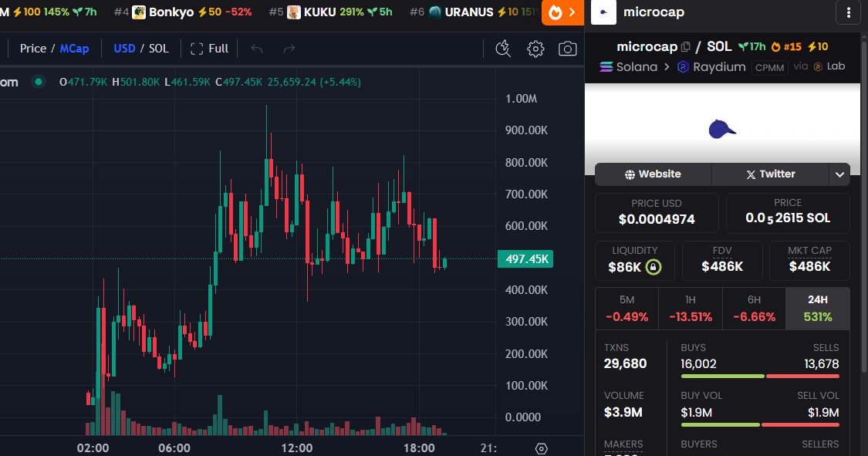Click the SELLS 13,678 value
The height and width of the screenshot is (456, 868).
(x=822, y=364)
